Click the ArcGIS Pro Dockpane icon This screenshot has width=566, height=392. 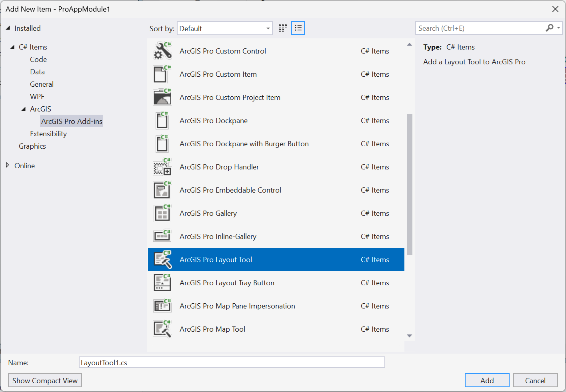pos(162,120)
